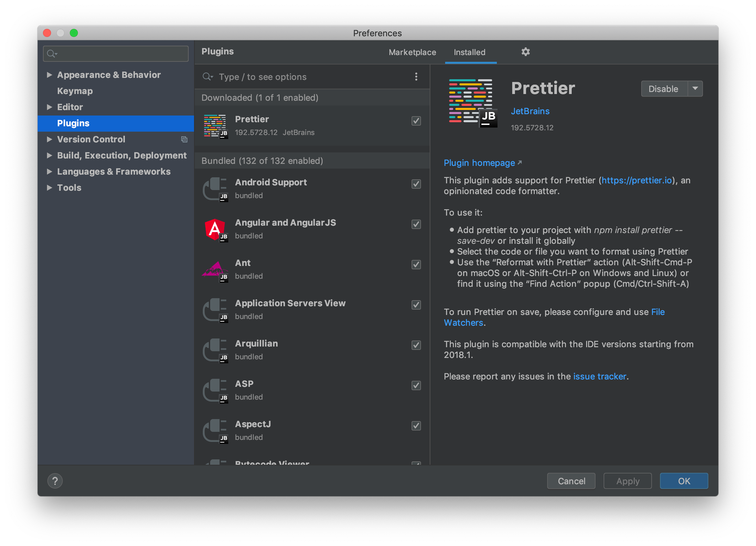Focus the 'Type / to see options' field
756x546 pixels.
pyautogui.click(x=312, y=77)
